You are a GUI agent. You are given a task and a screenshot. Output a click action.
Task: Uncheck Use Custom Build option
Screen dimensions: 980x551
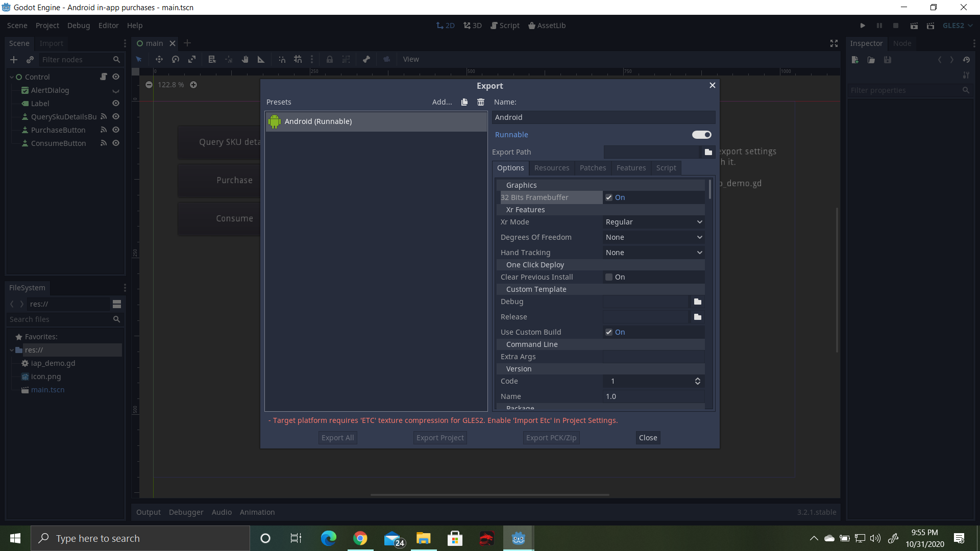(x=609, y=332)
